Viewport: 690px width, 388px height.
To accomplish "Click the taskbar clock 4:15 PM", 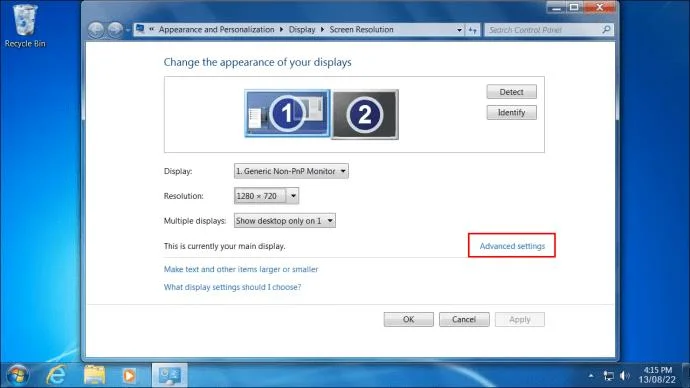I will pos(657,375).
